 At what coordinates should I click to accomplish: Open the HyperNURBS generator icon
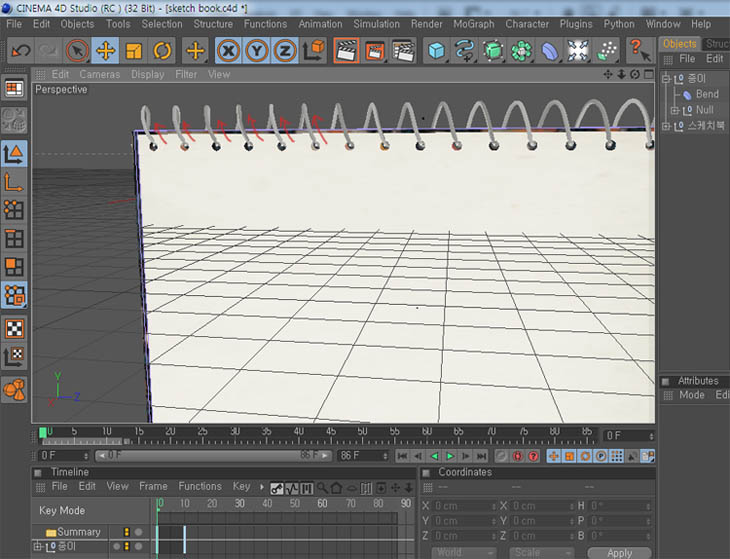tap(493, 50)
